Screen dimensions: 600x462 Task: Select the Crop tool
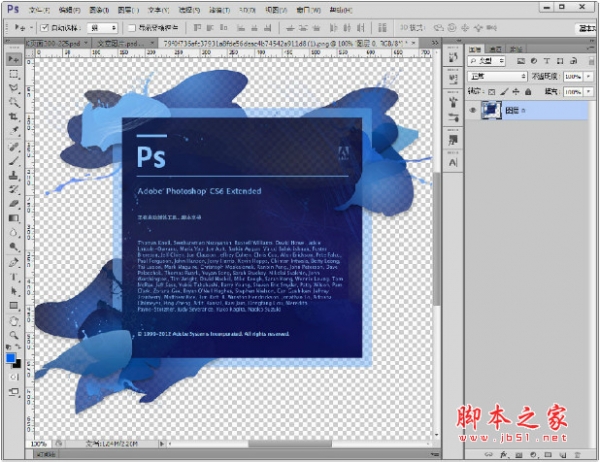point(14,116)
